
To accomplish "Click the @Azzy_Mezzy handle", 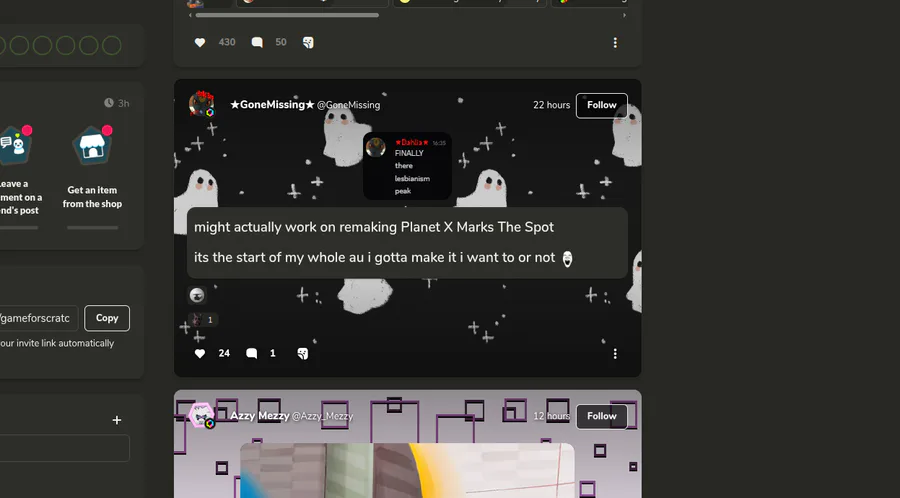I will [323, 417].
